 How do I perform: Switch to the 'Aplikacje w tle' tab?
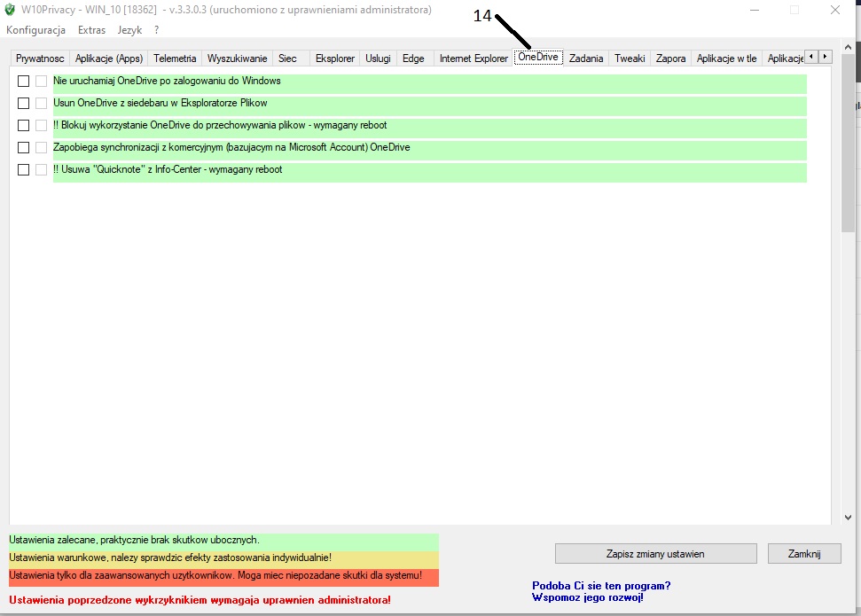point(726,58)
